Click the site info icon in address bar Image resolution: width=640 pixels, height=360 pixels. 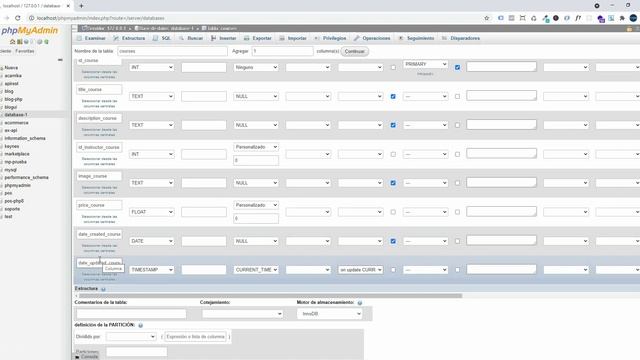point(31,18)
